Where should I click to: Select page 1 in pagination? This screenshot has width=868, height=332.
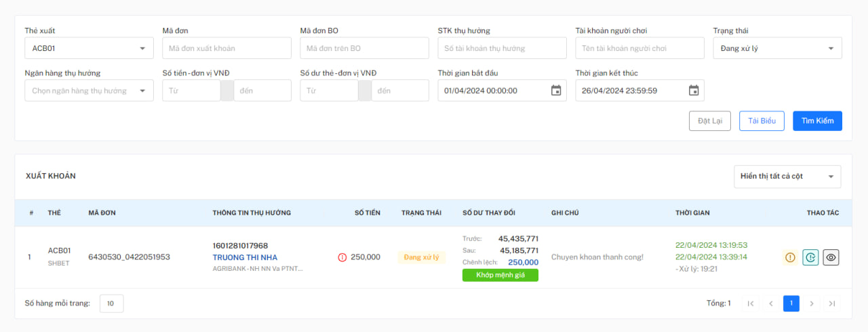791,303
